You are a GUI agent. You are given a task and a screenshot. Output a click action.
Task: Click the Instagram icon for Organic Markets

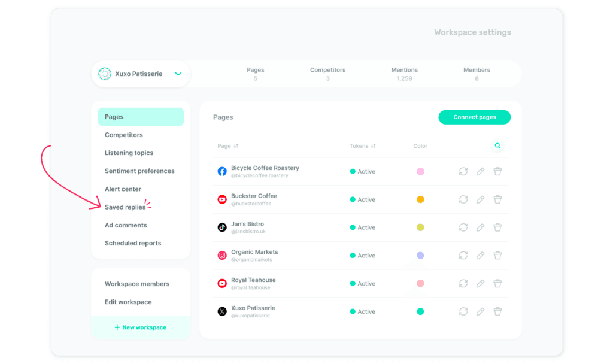click(222, 255)
